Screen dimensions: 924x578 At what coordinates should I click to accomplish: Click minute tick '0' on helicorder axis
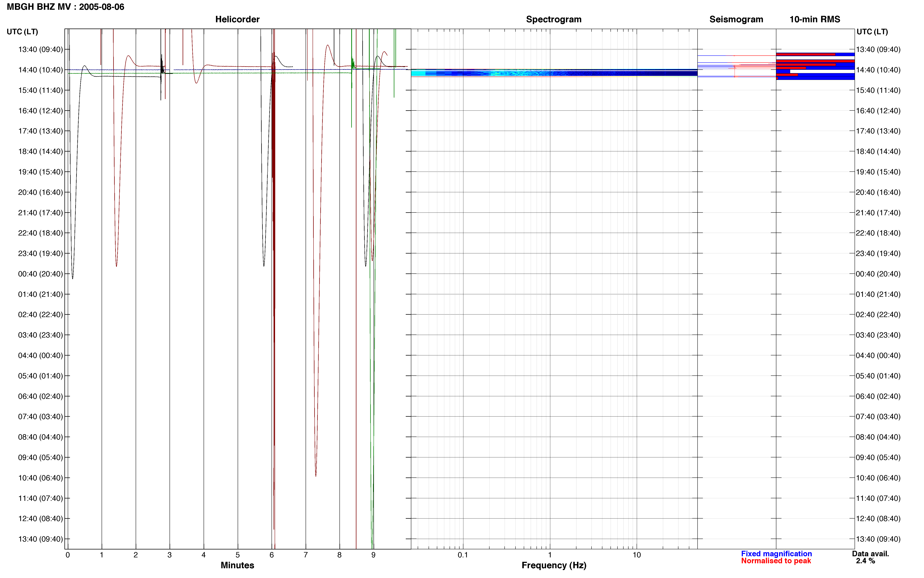68,555
